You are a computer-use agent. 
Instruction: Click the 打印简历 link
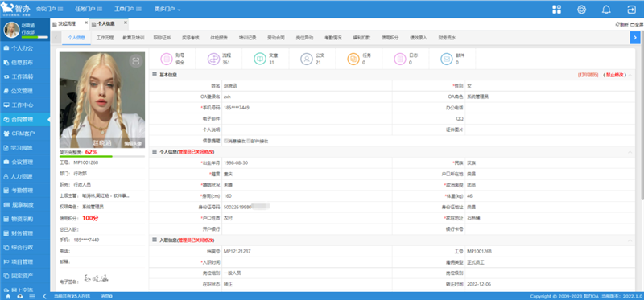coord(586,75)
